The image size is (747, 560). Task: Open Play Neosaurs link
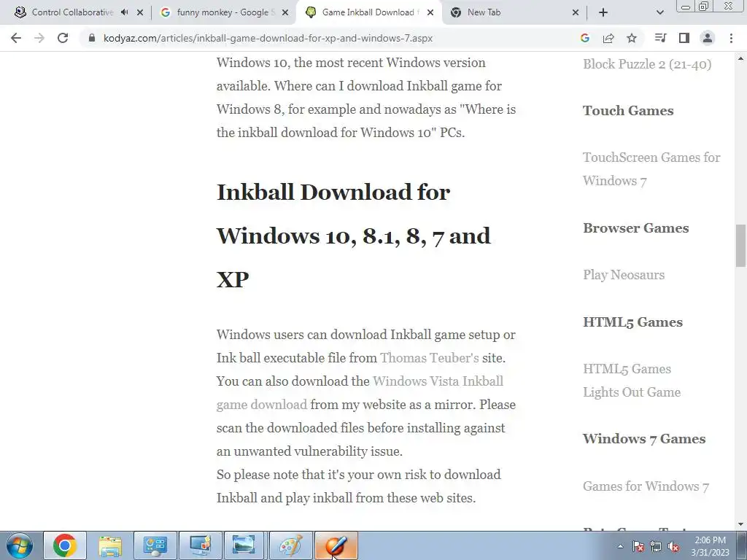(624, 275)
